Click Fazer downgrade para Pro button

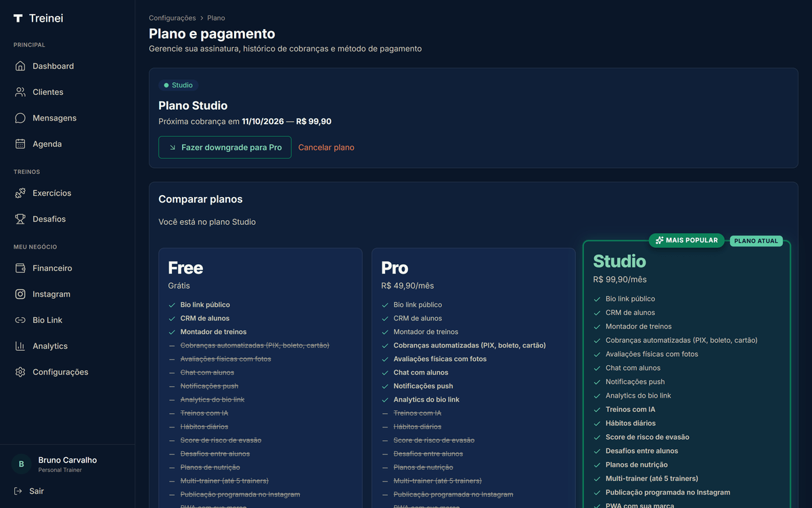[x=225, y=147]
